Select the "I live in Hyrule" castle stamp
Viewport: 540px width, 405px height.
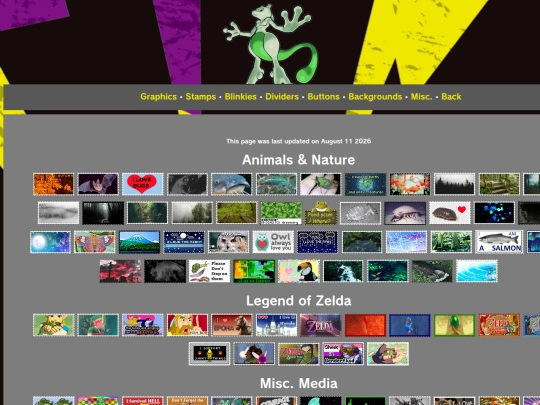(x=276, y=325)
